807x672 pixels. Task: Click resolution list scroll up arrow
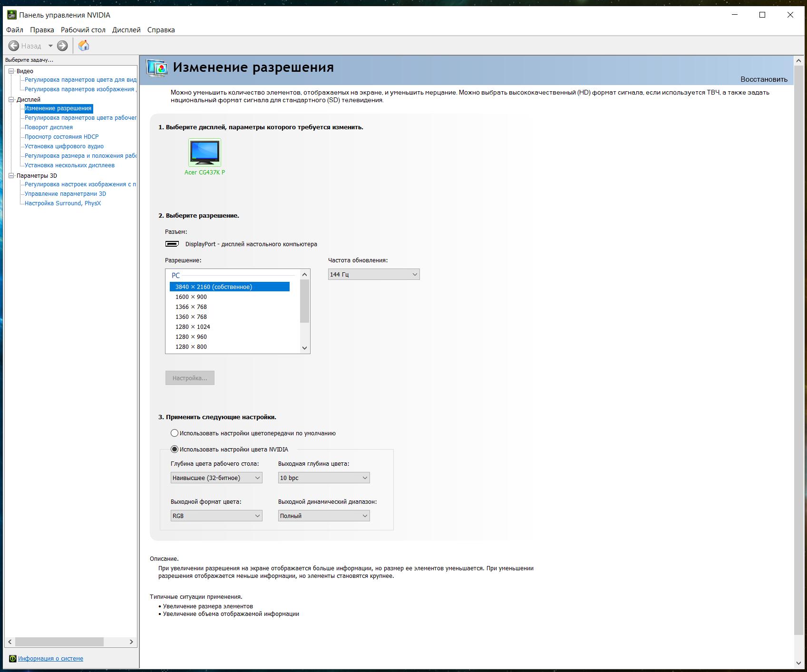click(x=305, y=274)
